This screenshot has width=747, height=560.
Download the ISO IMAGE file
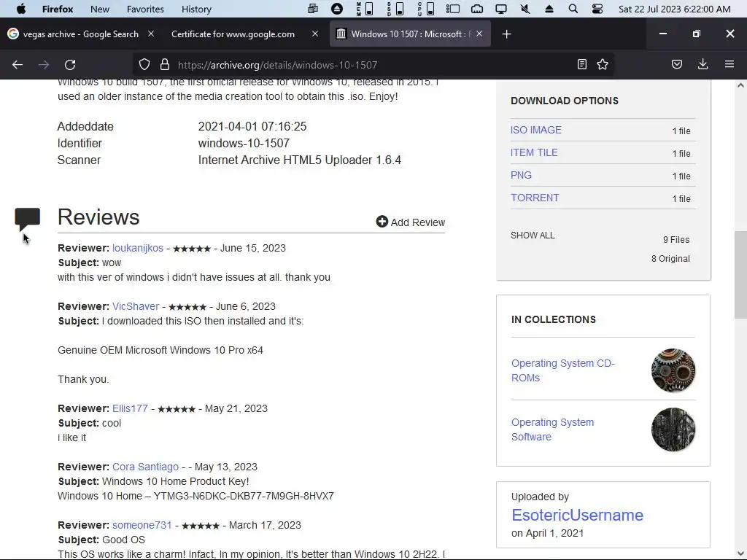(536, 130)
